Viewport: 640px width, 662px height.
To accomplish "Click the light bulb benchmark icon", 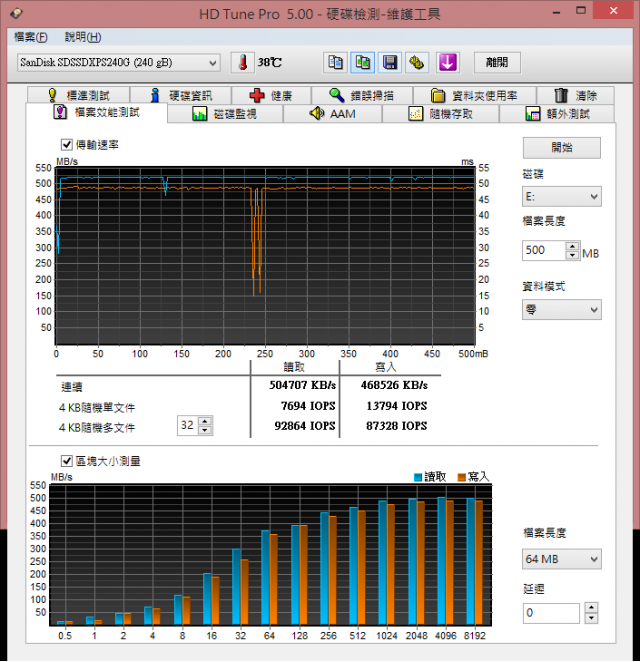I will pyautogui.click(x=52, y=95).
